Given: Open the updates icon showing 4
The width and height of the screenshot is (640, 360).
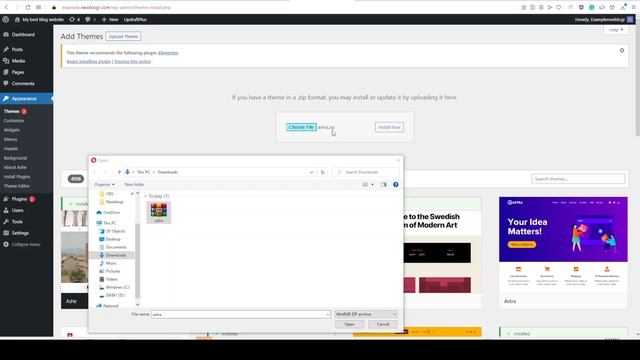Looking at the screenshot, I should [74, 19].
